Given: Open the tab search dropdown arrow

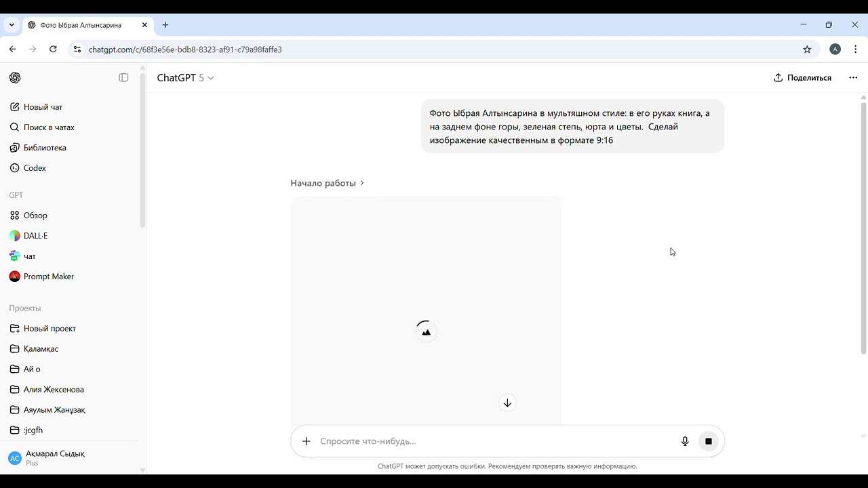Looking at the screenshot, I should point(12,25).
